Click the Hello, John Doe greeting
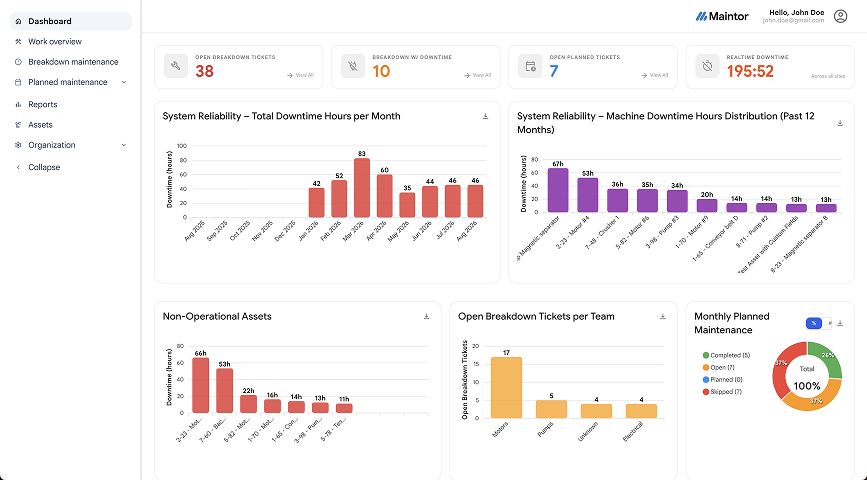The width and height of the screenshot is (867, 480). (x=796, y=12)
